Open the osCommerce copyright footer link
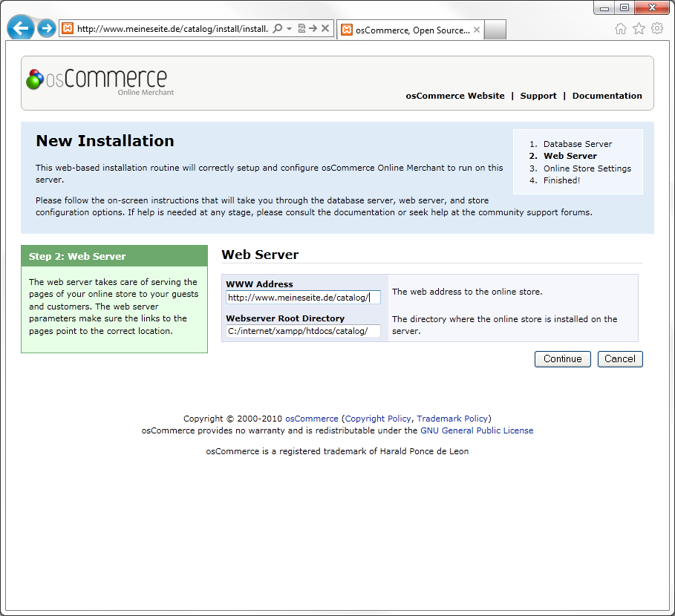Screen dimensions: 675x616 pyautogui.click(x=312, y=419)
